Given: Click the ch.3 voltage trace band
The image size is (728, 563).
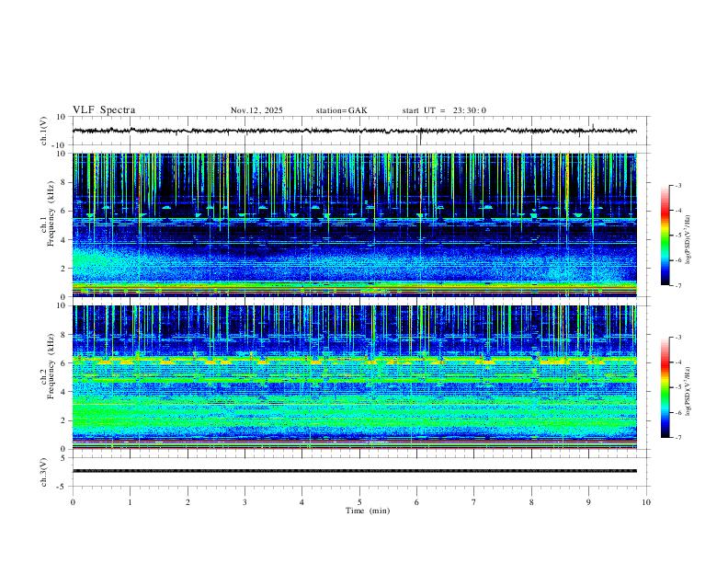Looking at the screenshot, I should click(x=354, y=471).
